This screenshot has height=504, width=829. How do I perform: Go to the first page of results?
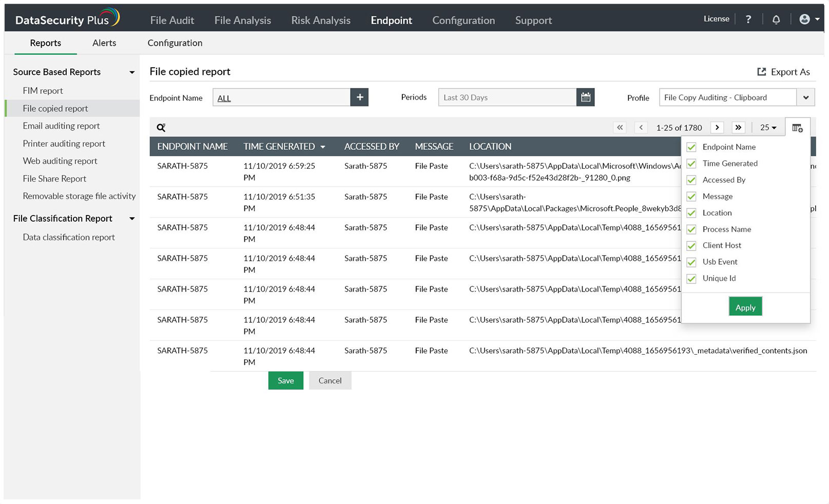tap(620, 127)
